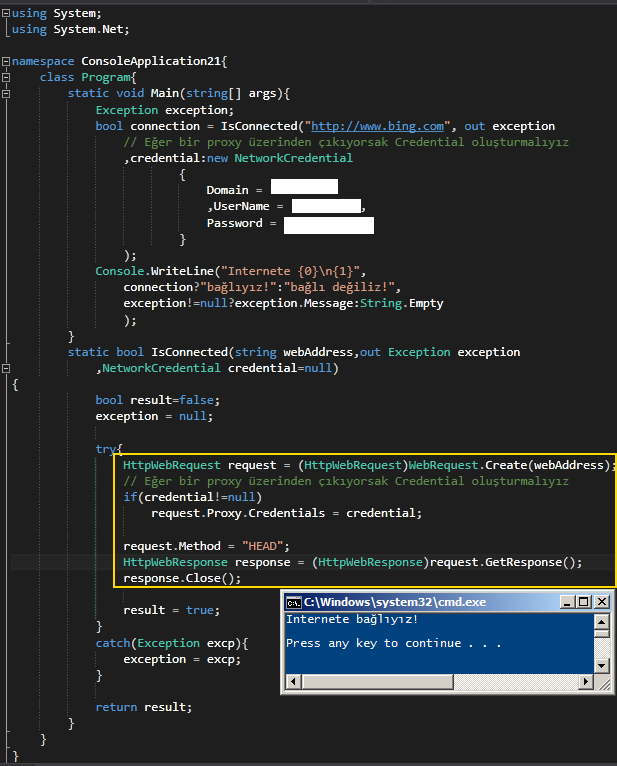Close the cmd.exe console window
The width and height of the screenshot is (617, 766).
601,602
